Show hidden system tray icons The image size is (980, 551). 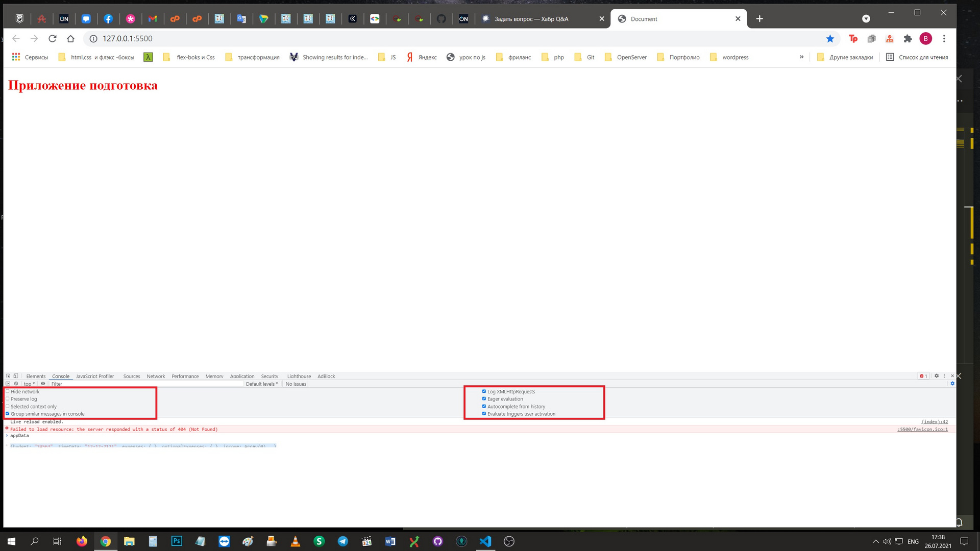pyautogui.click(x=876, y=541)
